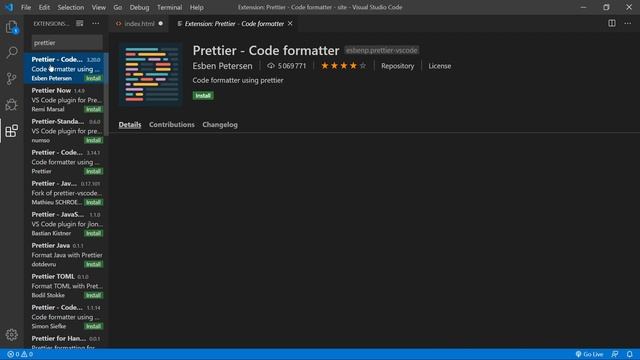
Task: Open the Debug menu
Action: (139, 7)
